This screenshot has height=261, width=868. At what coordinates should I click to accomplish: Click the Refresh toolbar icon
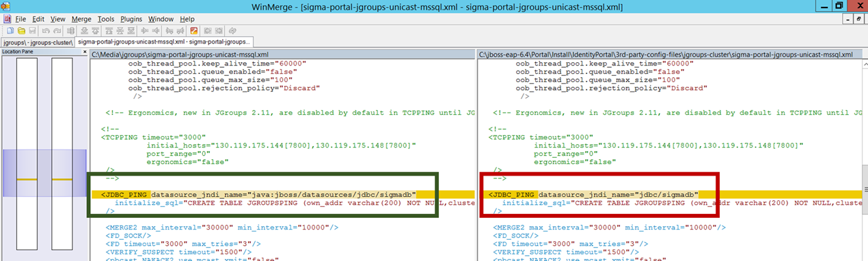(x=232, y=31)
